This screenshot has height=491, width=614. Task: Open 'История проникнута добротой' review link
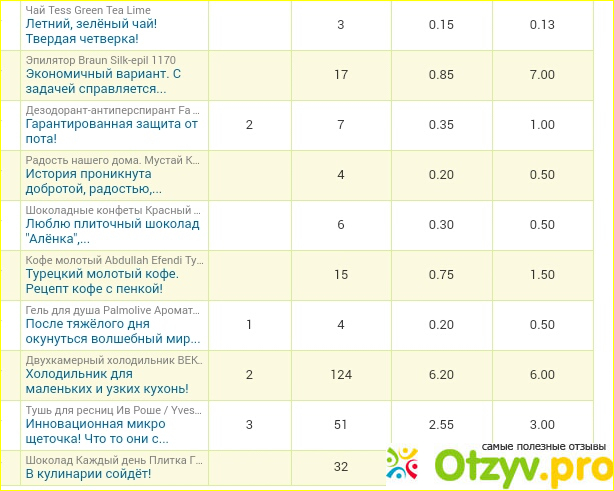(x=98, y=181)
